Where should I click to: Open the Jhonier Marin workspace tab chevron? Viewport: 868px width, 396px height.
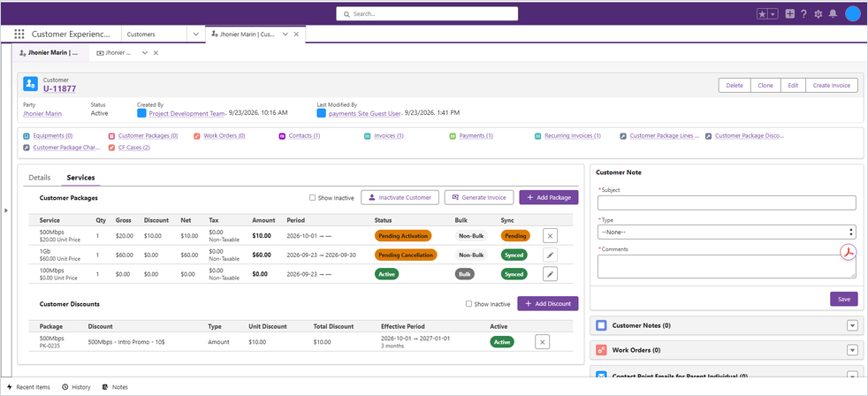tap(286, 34)
